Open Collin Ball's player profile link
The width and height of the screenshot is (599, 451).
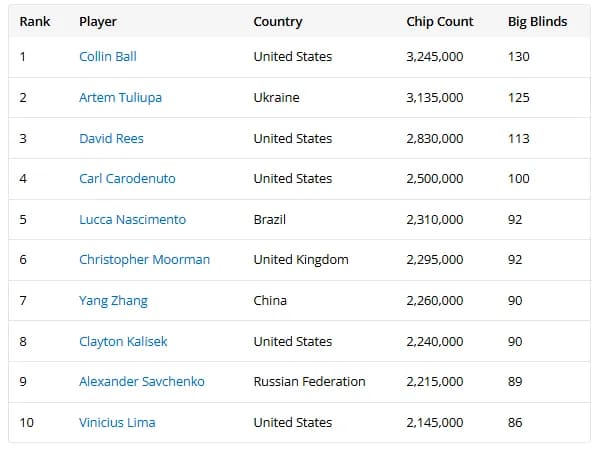point(108,57)
